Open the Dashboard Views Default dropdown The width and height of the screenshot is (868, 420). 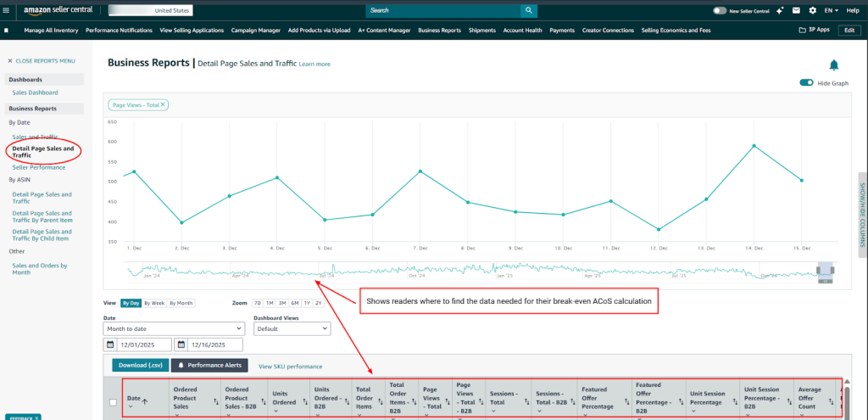coord(292,328)
